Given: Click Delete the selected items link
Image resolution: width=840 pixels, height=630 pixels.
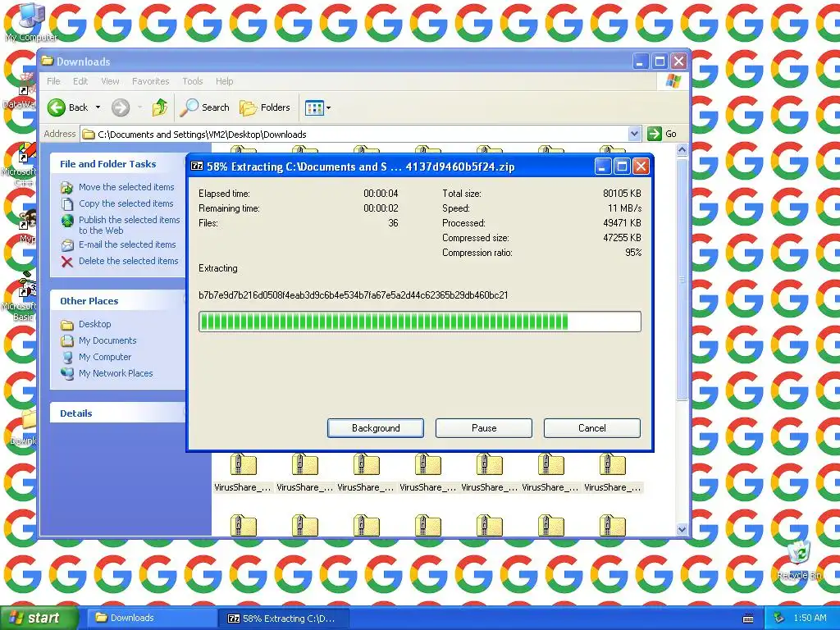Looking at the screenshot, I should tap(128, 261).
